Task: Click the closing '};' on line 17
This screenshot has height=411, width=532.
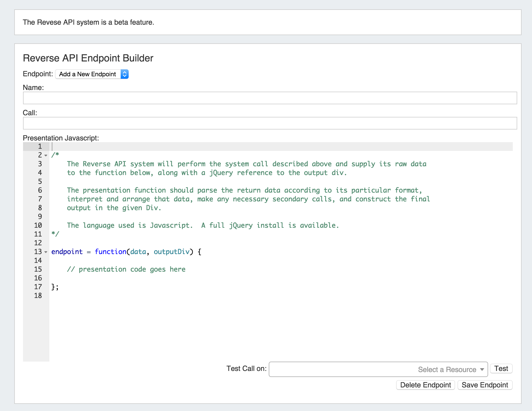Action: (x=55, y=287)
